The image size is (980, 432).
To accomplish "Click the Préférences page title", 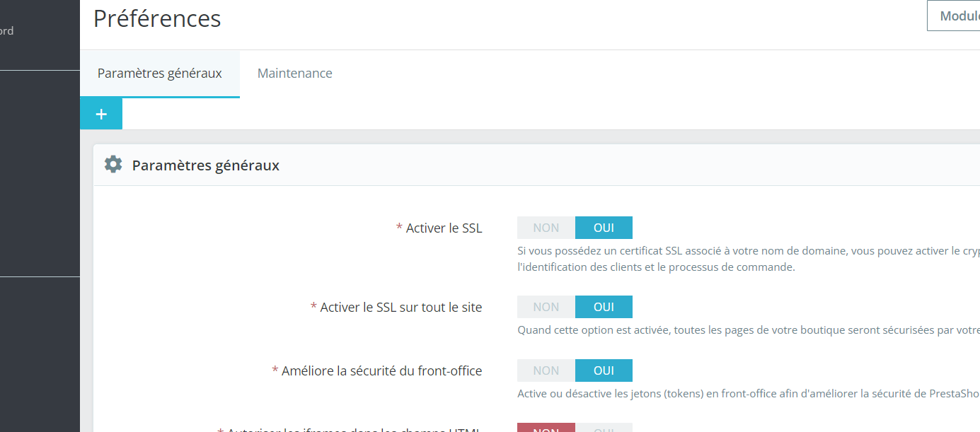I will (x=157, y=18).
